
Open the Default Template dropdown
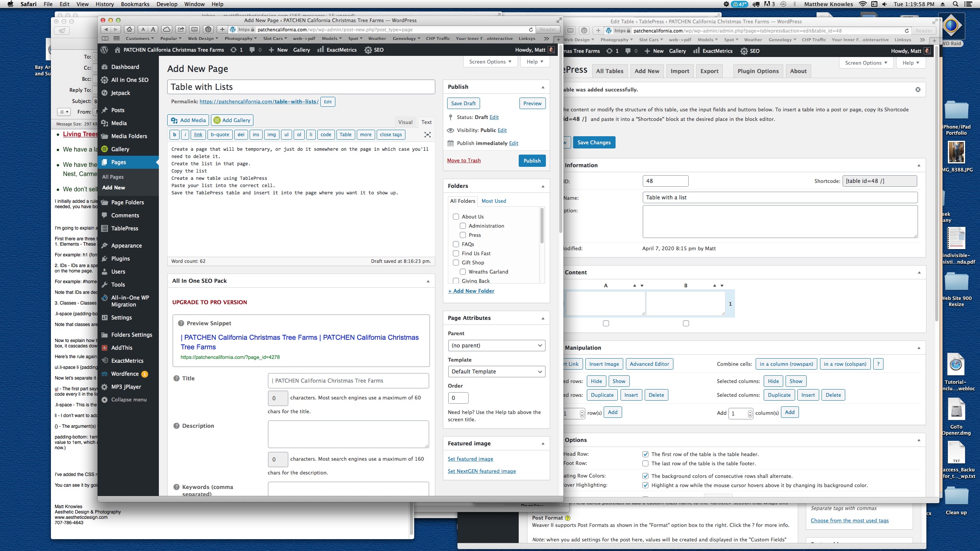coord(496,372)
